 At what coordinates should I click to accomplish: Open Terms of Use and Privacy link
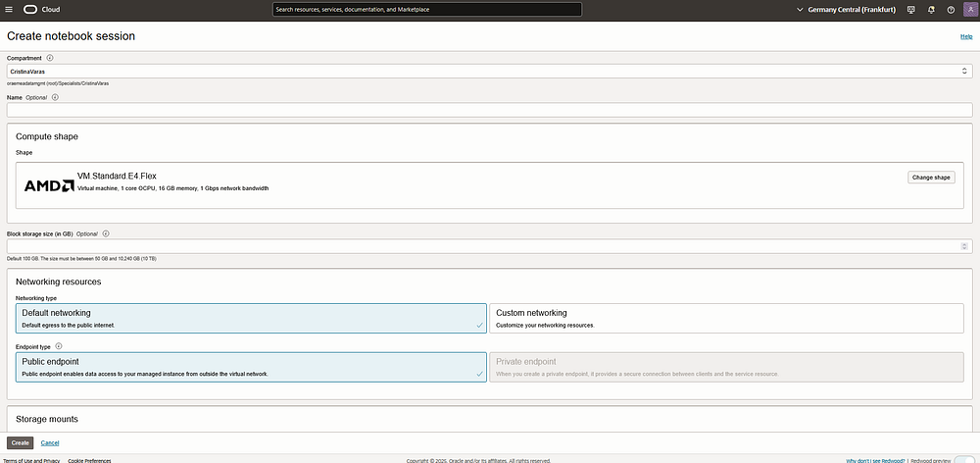[32, 460]
